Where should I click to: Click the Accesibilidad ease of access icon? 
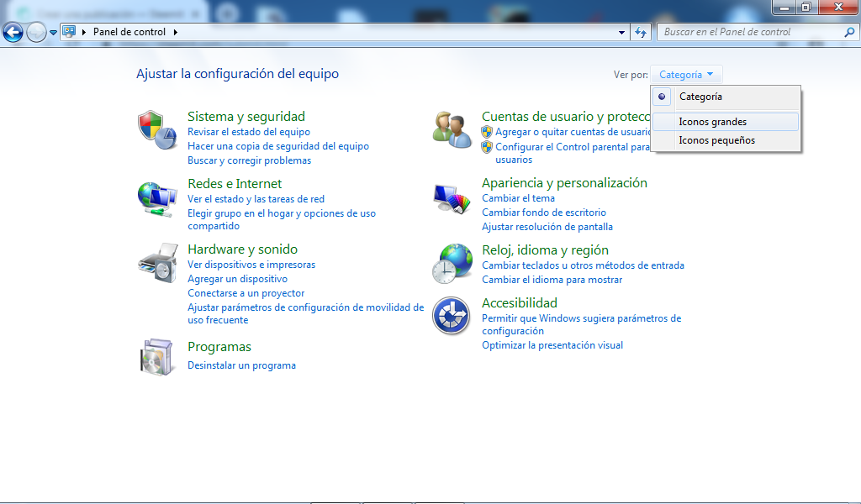pyautogui.click(x=451, y=315)
